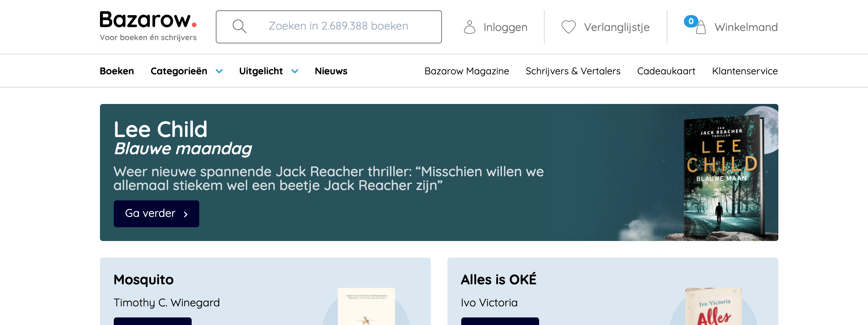Expand the Uitgelicht dropdown chevron
The height and width of the screenshot is (325, 868).
click(295, 71)
